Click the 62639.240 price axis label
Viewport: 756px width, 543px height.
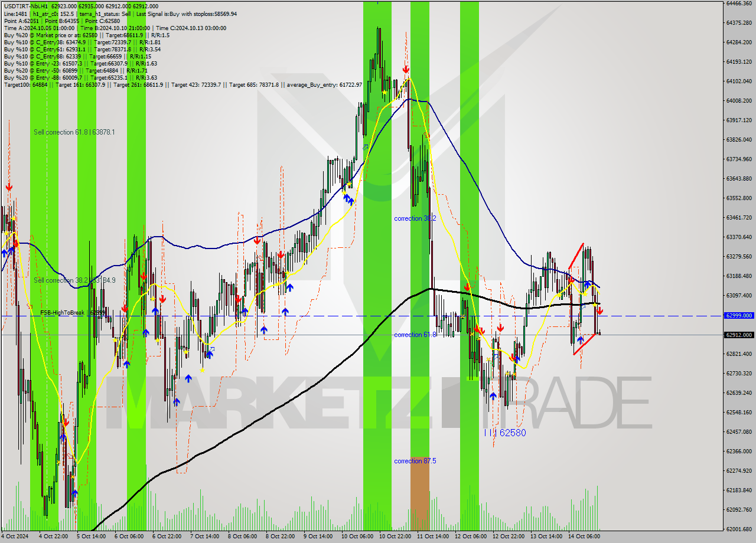coord(738,392)
